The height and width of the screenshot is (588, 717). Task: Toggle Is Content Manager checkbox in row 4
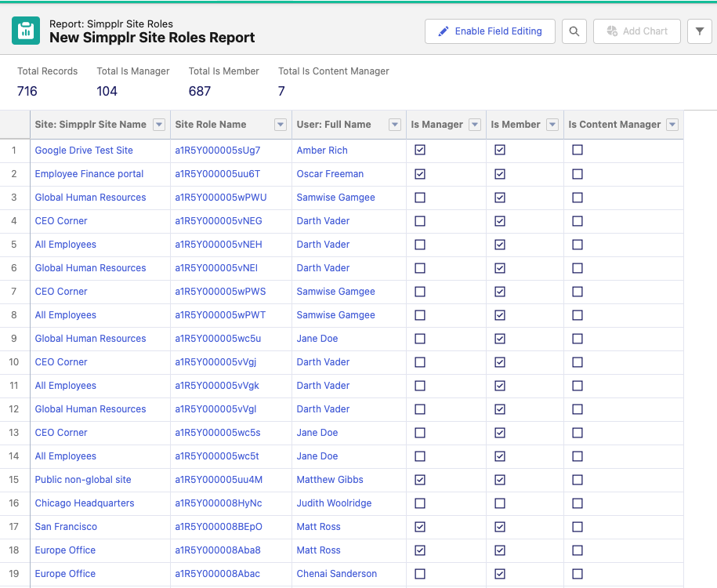[x=578, y=221]
